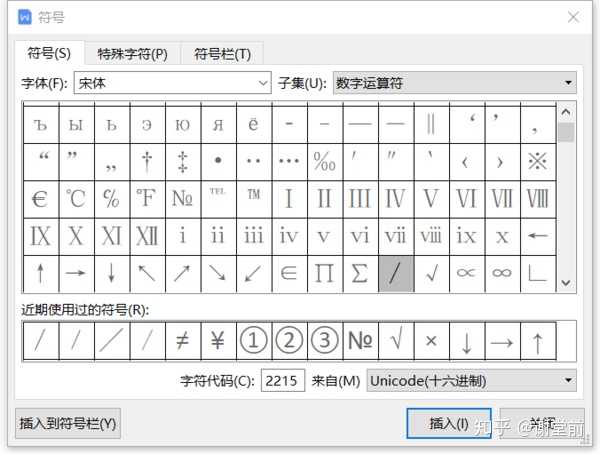This screenshot has height=454, width=600.
Task: Choose the multiplication × recent symbol
Action: click(431, 341)
